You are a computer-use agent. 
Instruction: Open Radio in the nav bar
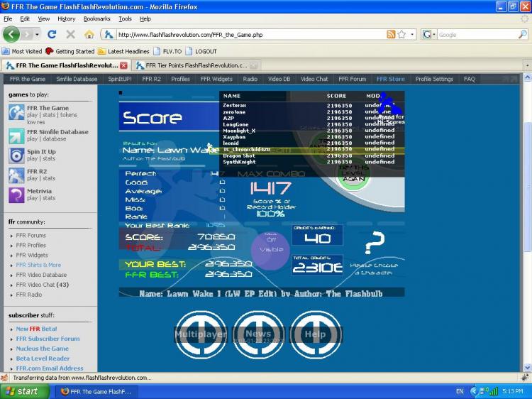pyautogui.click(x=250, y=79)
